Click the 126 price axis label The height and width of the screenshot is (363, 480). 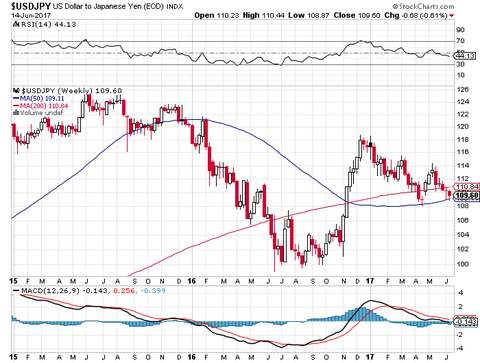point(463,90)
